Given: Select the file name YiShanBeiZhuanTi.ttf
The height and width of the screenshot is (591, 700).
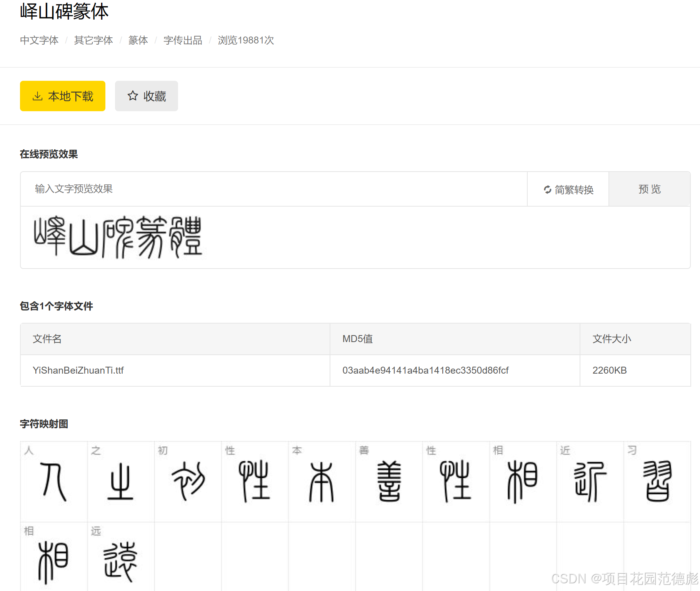Looking at the screenshot, I should click(78, 371).
